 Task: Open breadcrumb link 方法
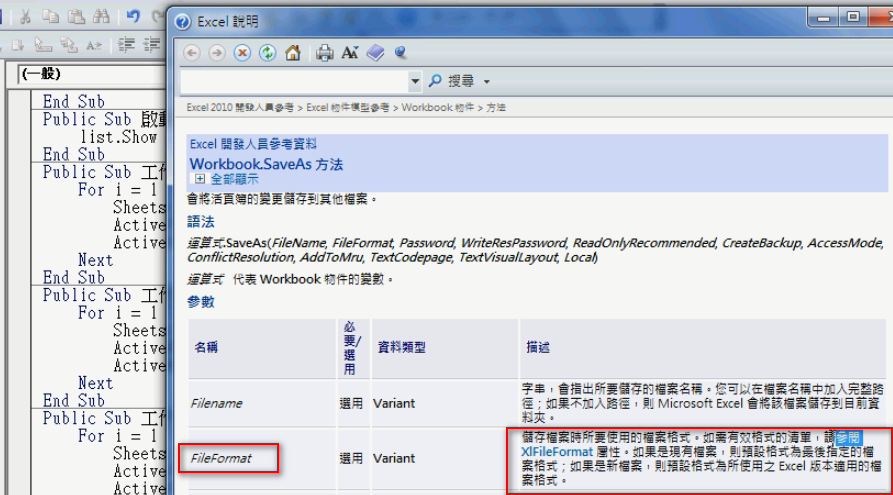click(495, 107)
